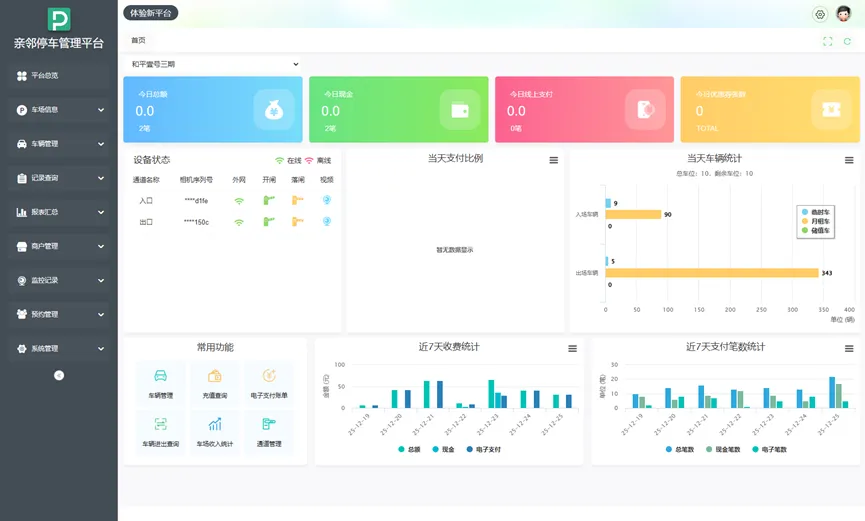The width and height of the screenshot is (865, 521).
Task: Click the 入口 row network wifi icon
Action: [239, 201]
